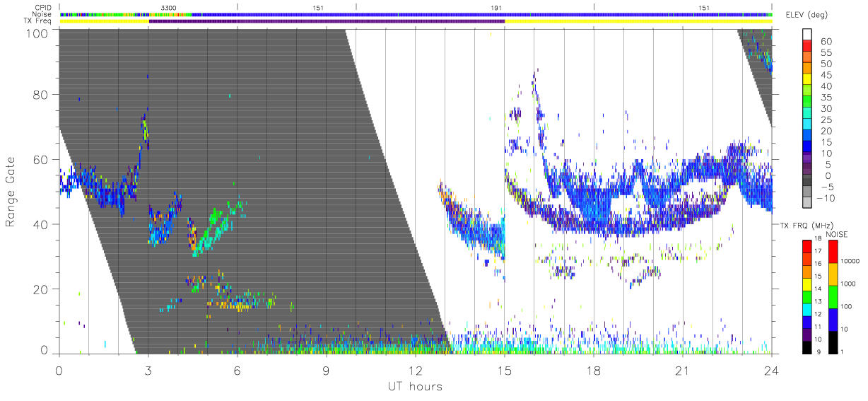Click the CPID value "191"
Viewport: 868px width, 401px height.
(496, 7)
